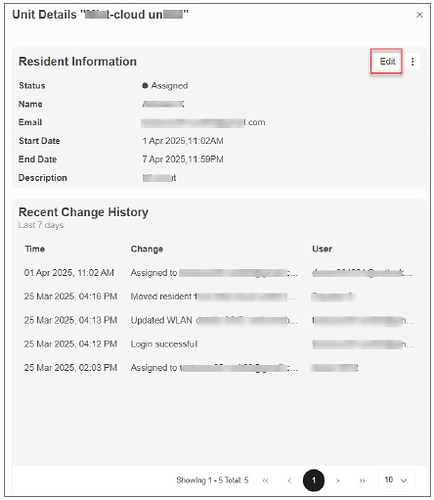Select page 1 in pagination
The height and width of the screenshot is (500, 434).
point(314,480)
